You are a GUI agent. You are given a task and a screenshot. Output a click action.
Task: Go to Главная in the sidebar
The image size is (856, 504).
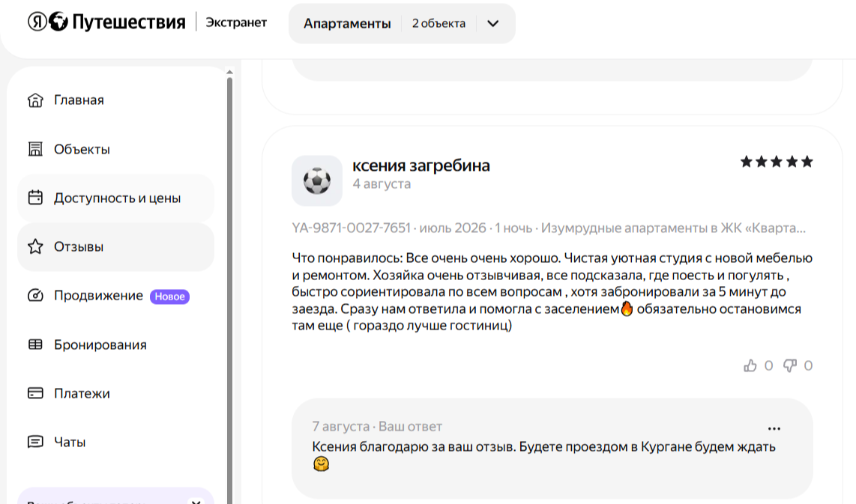pyautogui.click(x=115, y=100)
